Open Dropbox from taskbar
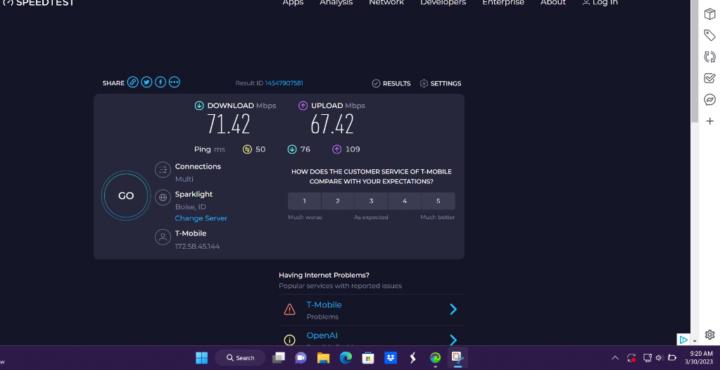The height and width of the screenshot is (370, 720). click(x=390, y=358)
